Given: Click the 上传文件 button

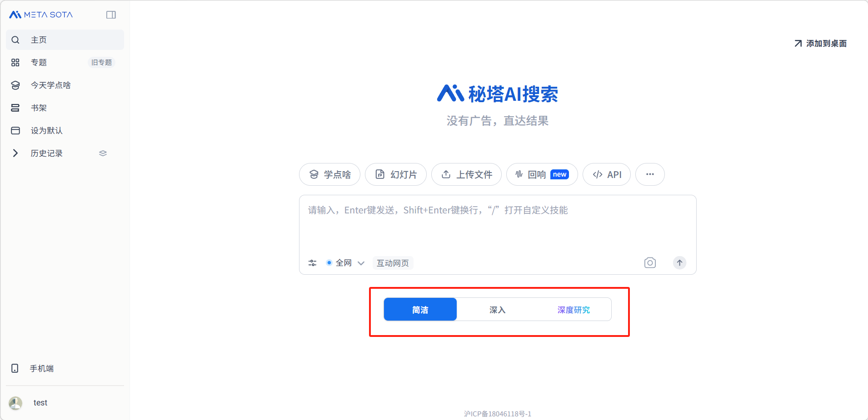Looking at the screenshot, I should point(466,174).
